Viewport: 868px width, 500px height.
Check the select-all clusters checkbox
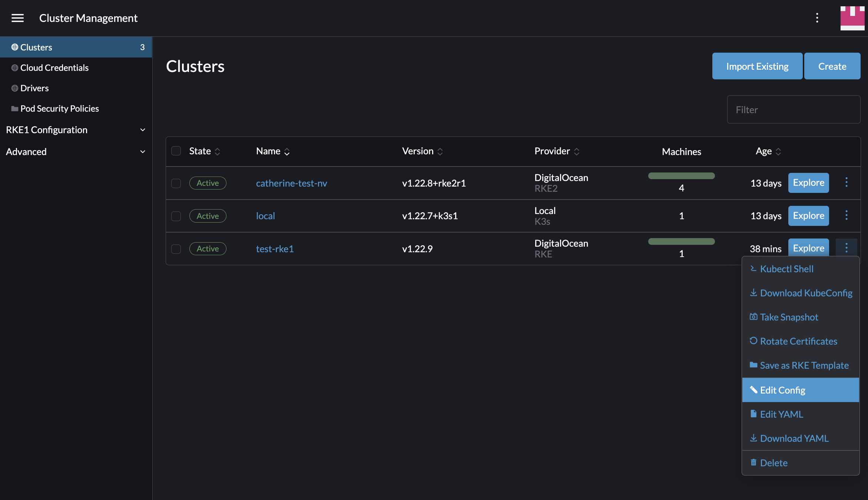tap(176, 151)
